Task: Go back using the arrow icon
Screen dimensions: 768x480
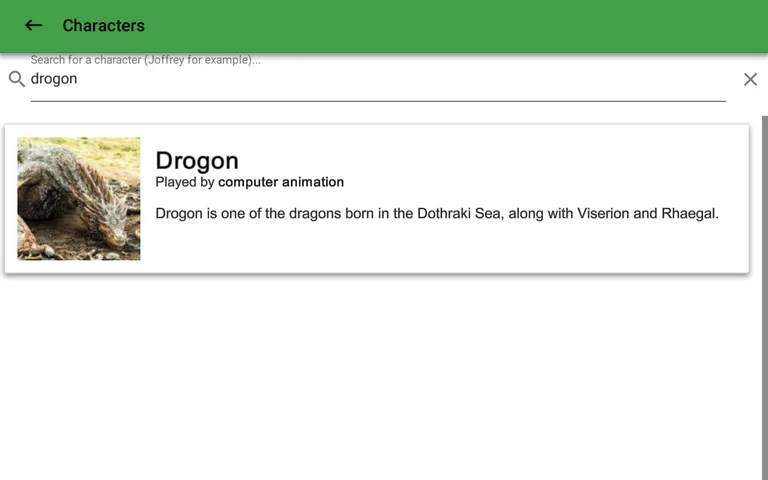Action: (x=33, y=25)
